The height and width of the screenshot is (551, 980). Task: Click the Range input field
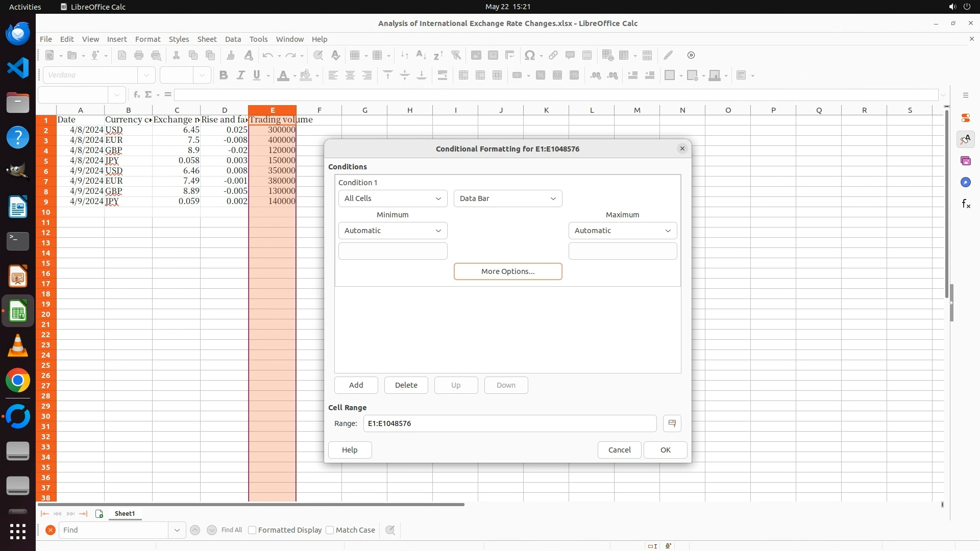click(509, 423)
